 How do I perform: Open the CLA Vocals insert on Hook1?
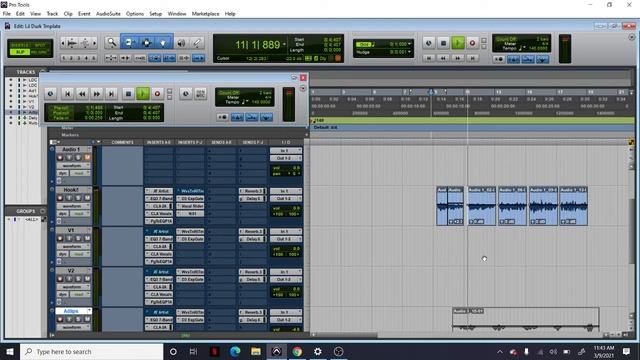159,213
